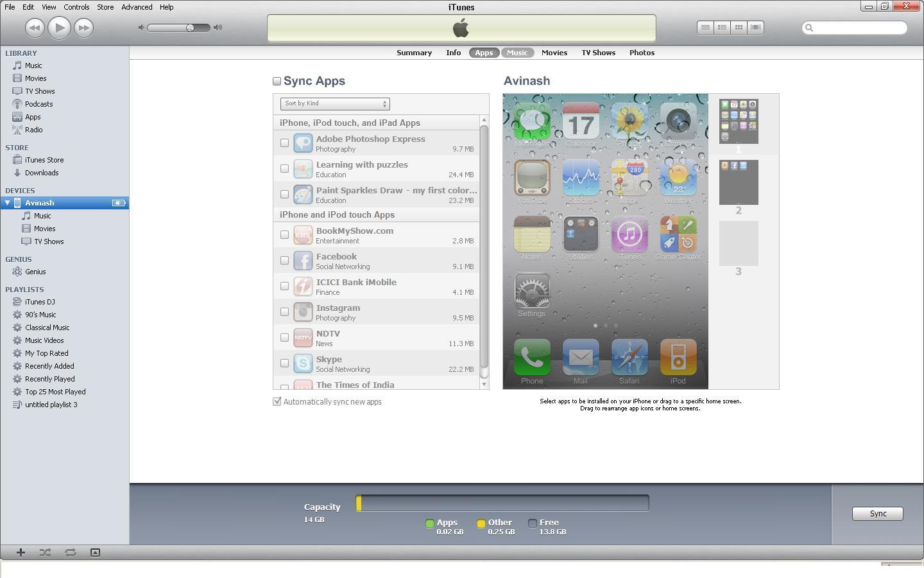This screenshot has width=924, height=578.
Task: Open the Top 25 Most Played playlist
Action: point(55,392)
